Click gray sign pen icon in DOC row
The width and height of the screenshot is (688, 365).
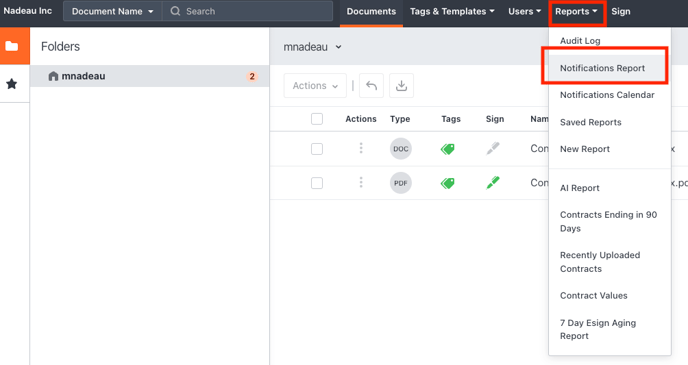pos(493,148)
